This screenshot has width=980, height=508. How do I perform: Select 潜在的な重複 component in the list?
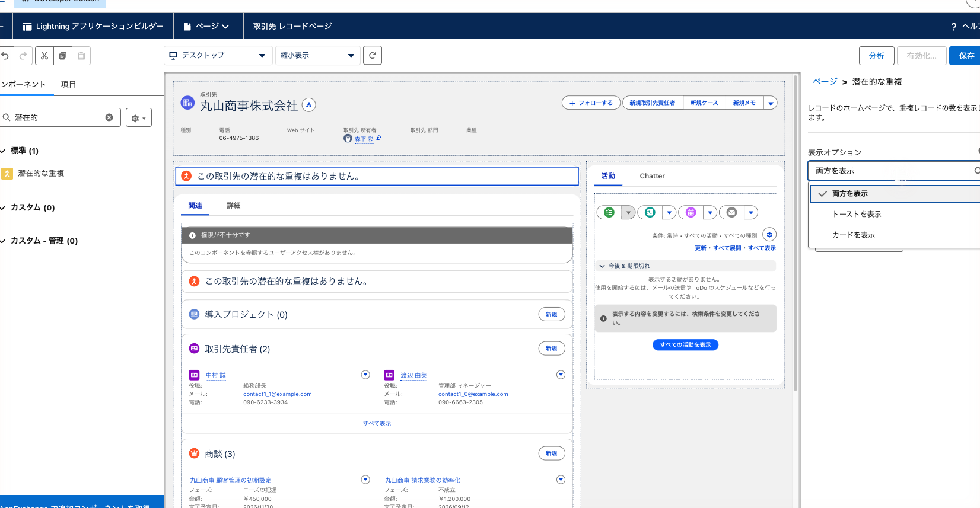point(41,173)
